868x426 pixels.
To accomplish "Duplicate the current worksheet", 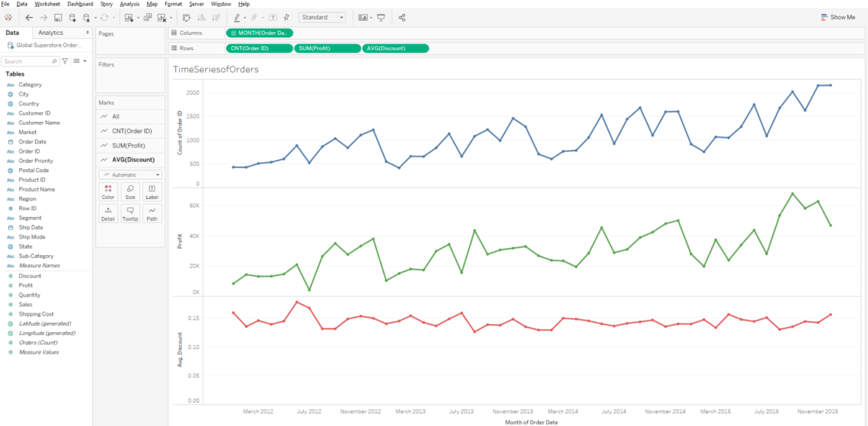I will tap(148, 17).
